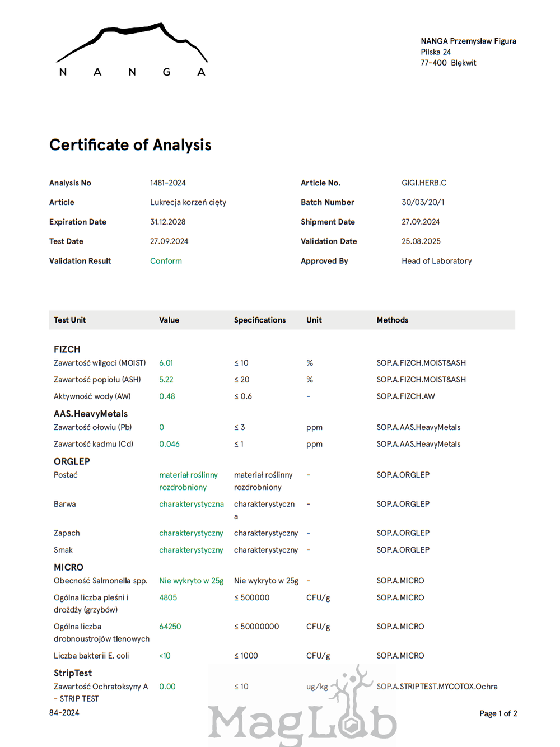Viewport: 560px width, 747px height.
Task: Click the Certificate of Analysis heading
Action: pyautogui.click(x=130, y=145)
